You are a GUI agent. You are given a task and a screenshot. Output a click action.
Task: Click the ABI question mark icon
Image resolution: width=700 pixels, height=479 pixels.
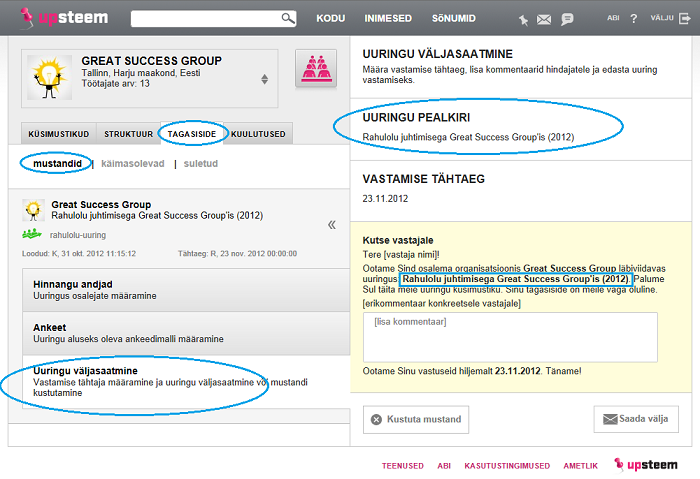633,18
